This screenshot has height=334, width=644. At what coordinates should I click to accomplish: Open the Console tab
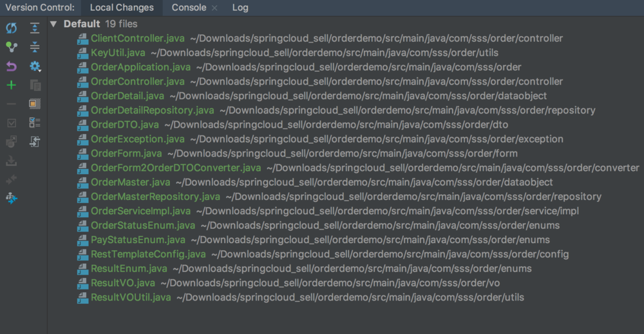189,8
